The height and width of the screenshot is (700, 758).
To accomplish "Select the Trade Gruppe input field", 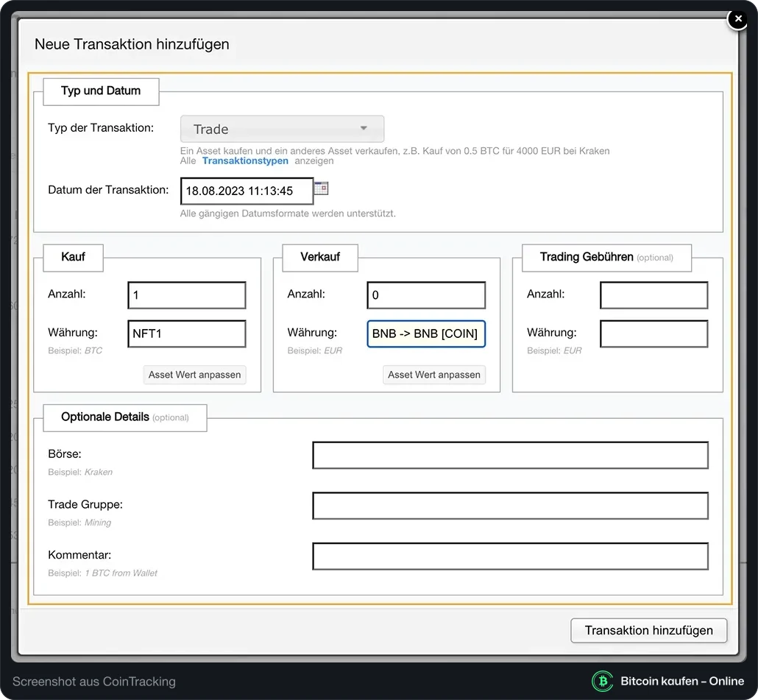I will pyautogui.click(x=511, y=506).
